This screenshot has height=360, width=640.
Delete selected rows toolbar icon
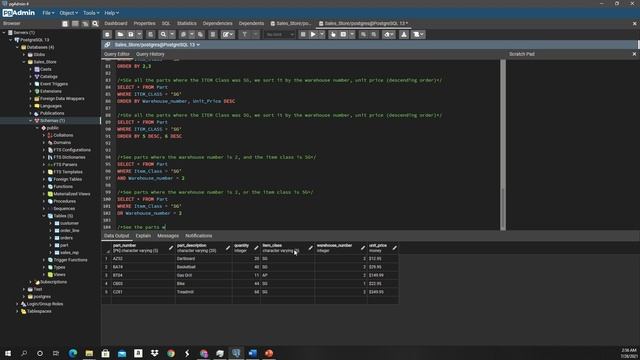click(x=213, y=35)
